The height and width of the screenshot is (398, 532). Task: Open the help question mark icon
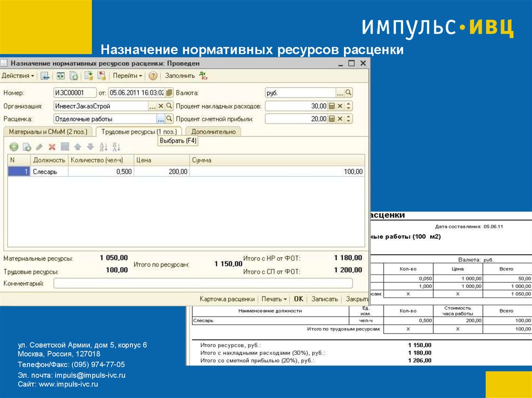[x=153, y=76]
